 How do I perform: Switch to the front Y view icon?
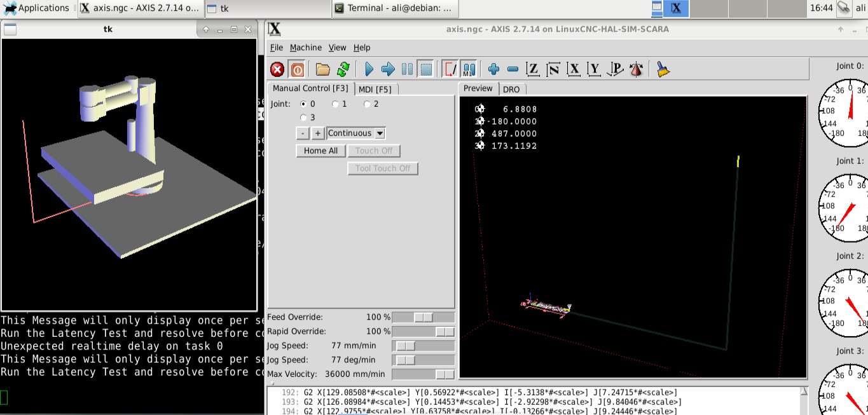pyautogui.click(x=594, y=69)
